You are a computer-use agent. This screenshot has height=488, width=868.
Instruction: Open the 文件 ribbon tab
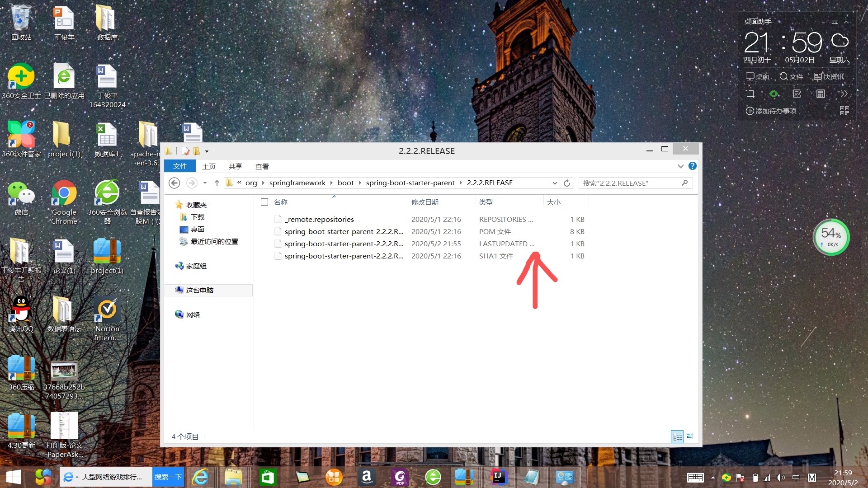pyautogui.click(x=179, y=166)
